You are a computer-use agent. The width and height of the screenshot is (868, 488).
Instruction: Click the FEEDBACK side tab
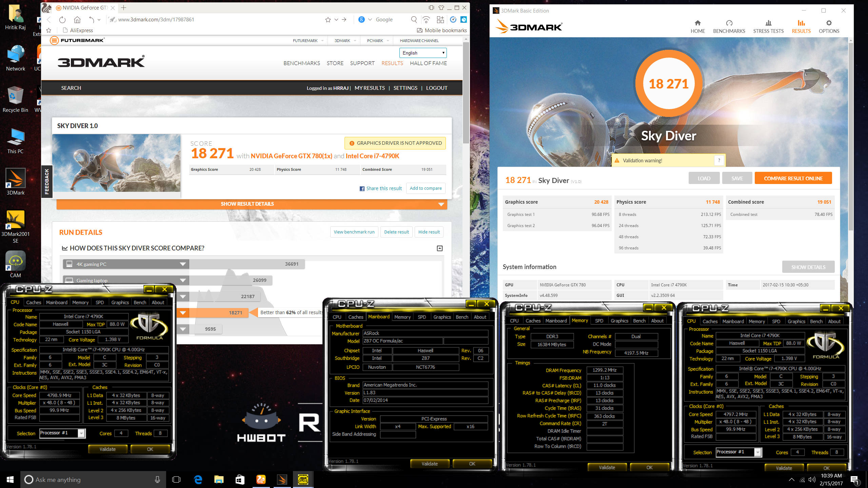[x=46, y=181]
